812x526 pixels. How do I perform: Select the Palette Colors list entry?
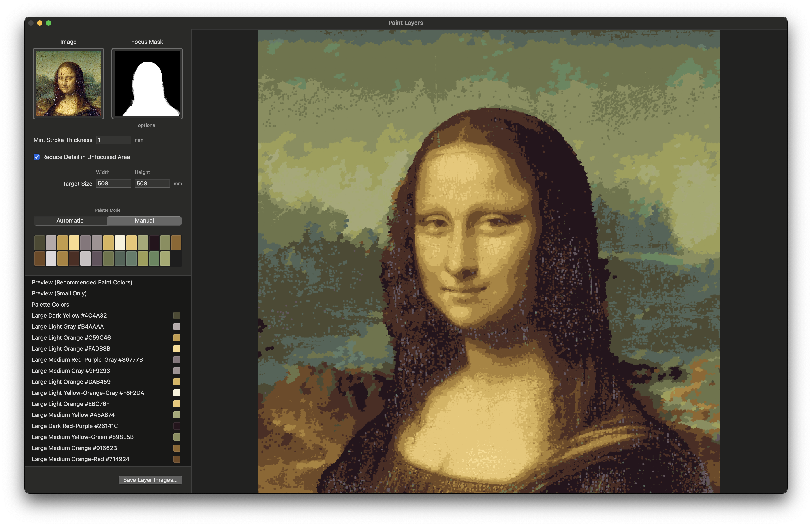pos(51,305)
